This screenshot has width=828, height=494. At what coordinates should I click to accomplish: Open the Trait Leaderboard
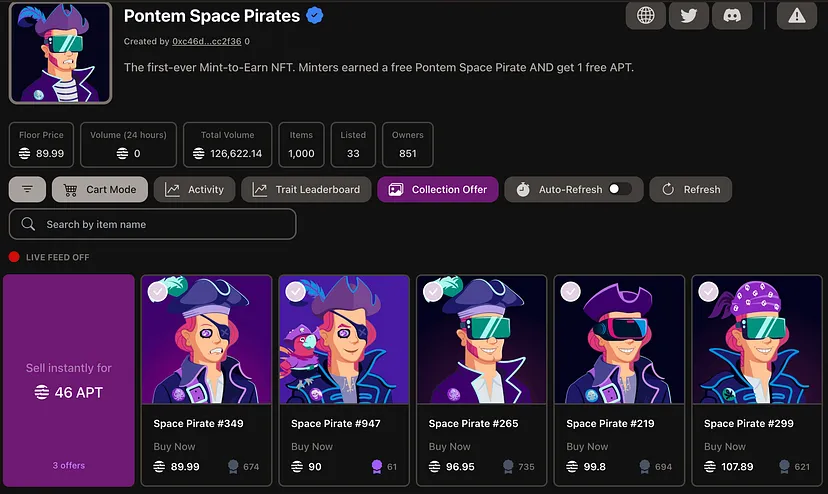pyautogui.click(x=306, y=189)
